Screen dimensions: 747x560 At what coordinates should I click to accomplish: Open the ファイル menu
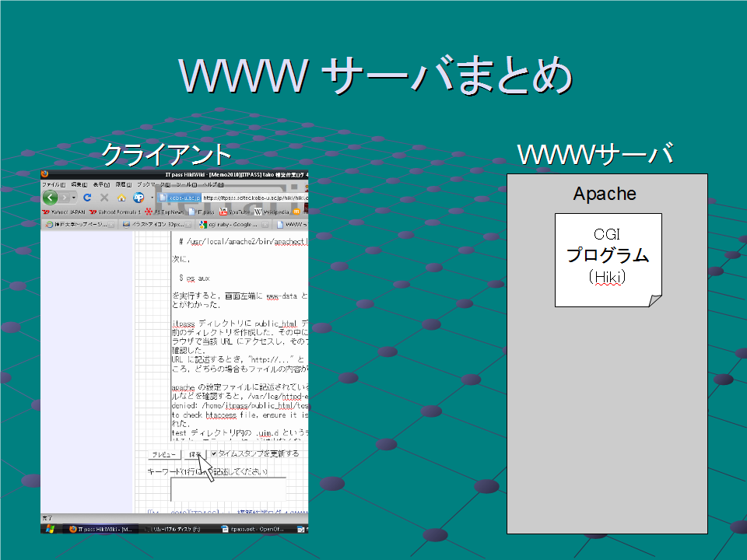[x=53, y=184]
